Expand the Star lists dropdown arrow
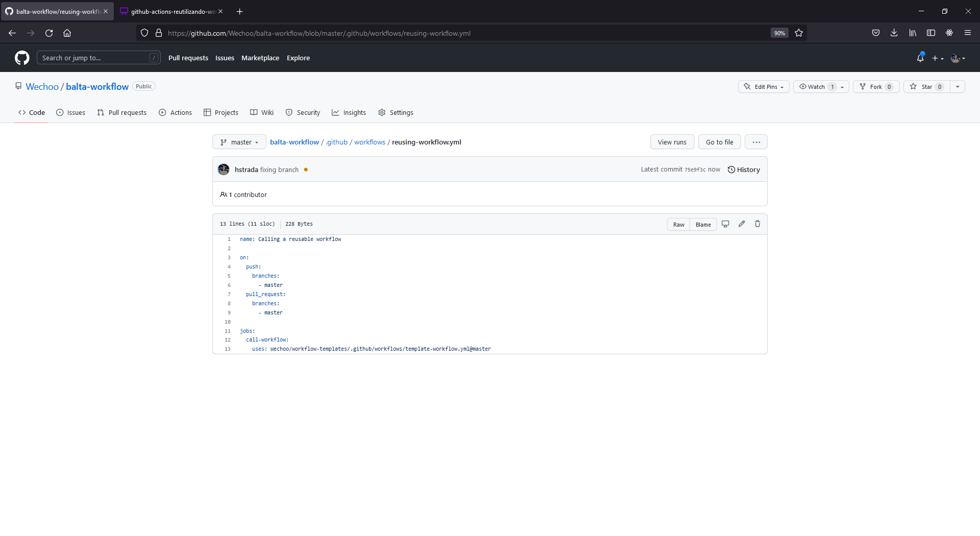The width and height of the screenshot is (980, 536). [958, 86]
